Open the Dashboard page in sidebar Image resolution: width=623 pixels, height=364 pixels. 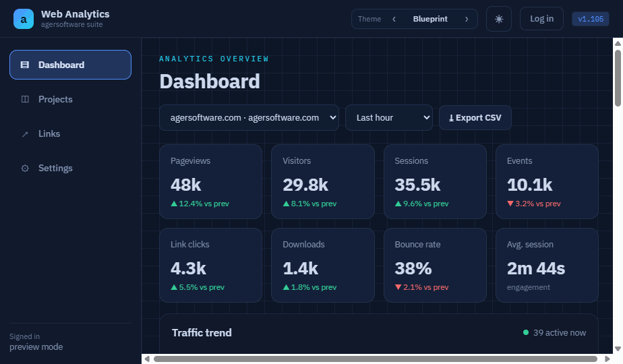(x=70, y=65)
